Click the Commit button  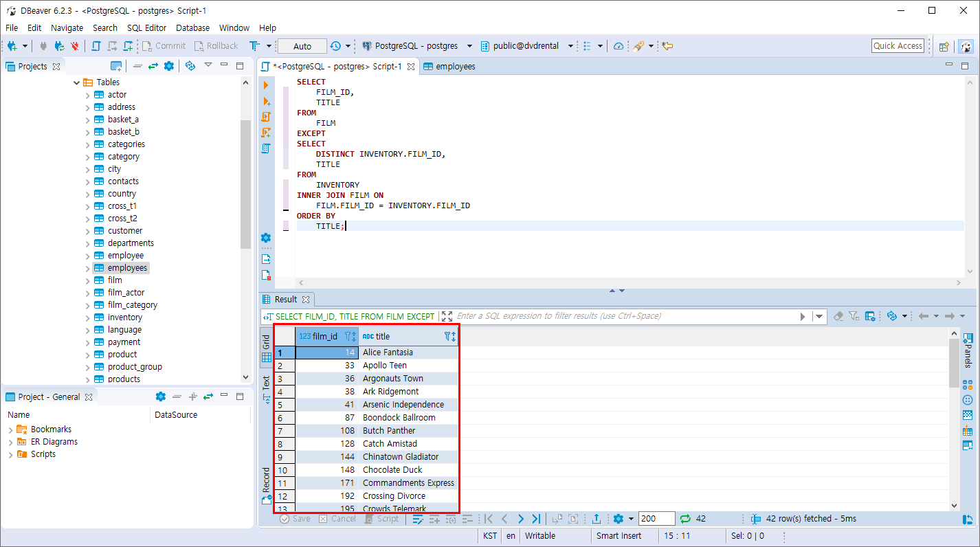click(164, 46)
